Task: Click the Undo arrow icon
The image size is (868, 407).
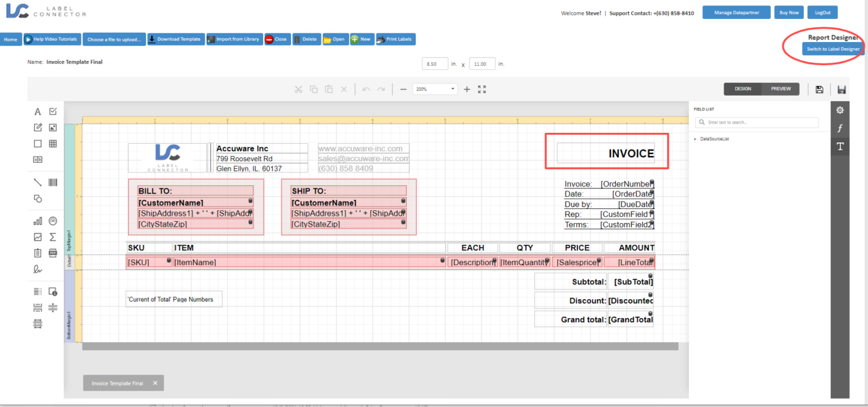Action: (366, 90)
